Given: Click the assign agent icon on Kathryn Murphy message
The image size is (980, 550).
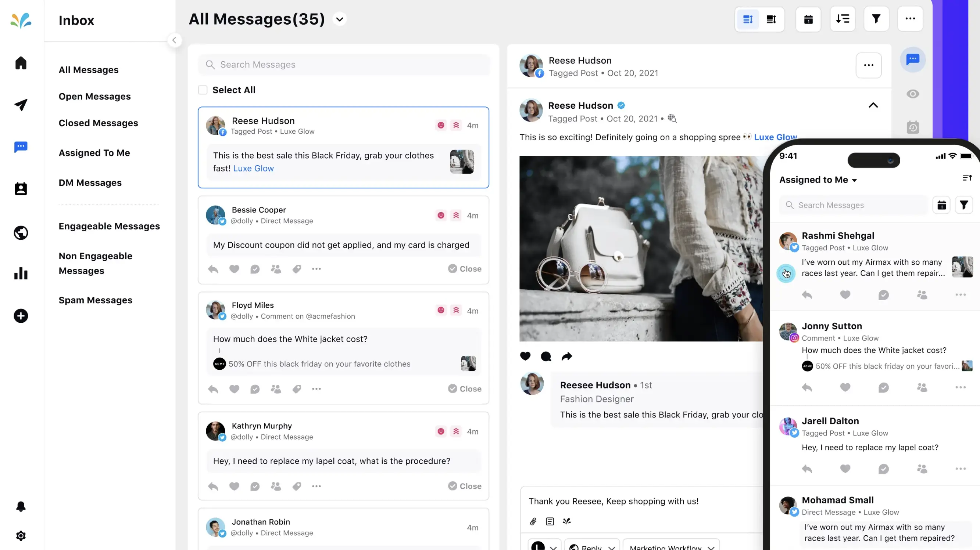Looking at the screenshot, I should tap(275, 486).
